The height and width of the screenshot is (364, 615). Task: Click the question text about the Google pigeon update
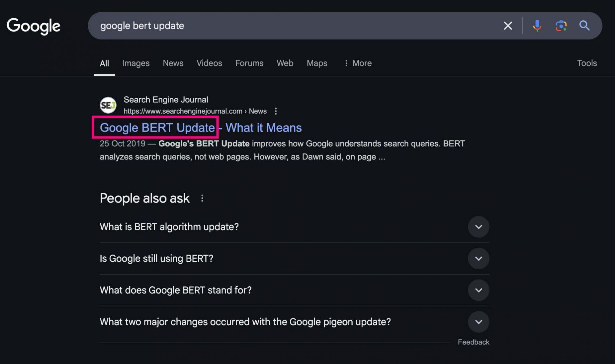[245, 322]
